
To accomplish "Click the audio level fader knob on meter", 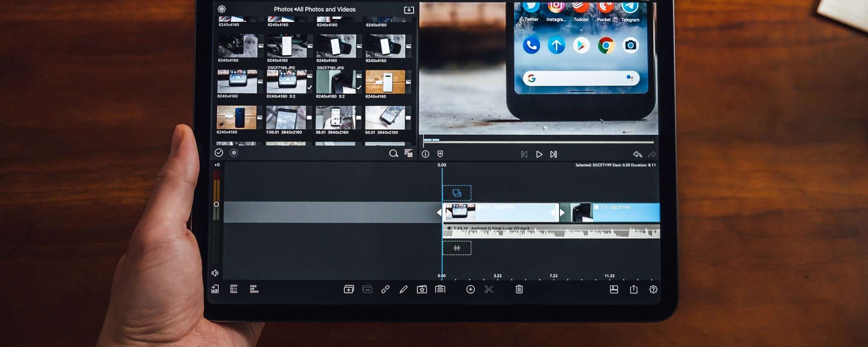I will (216, 204).
